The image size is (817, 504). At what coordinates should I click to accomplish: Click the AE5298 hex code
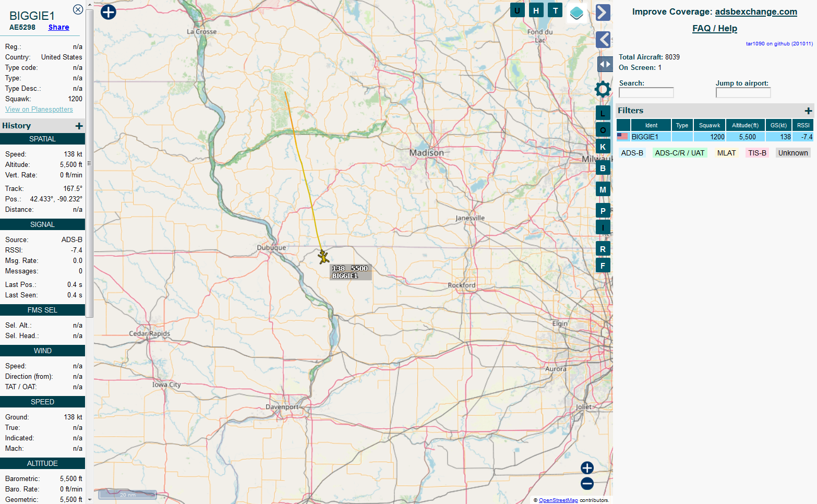(22, 27)
